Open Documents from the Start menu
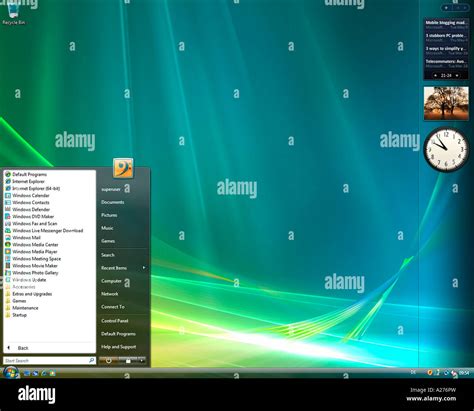The width and height of the screenshot is (474, 411). pyautogui.click(x=113, y=202)
